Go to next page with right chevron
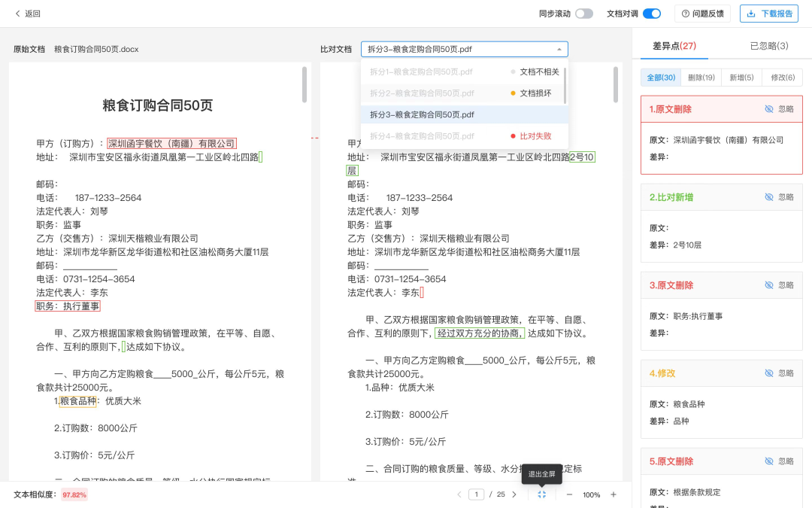 514,494
